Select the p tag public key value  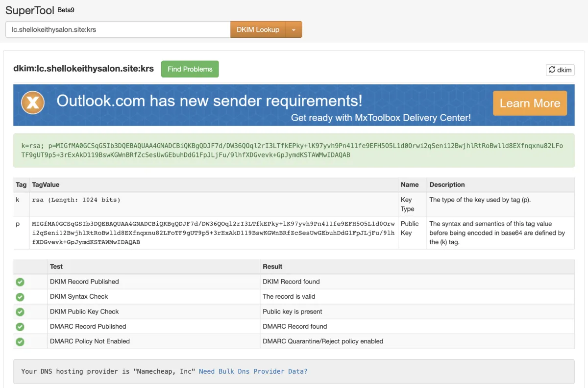click(x=214, y=233)
